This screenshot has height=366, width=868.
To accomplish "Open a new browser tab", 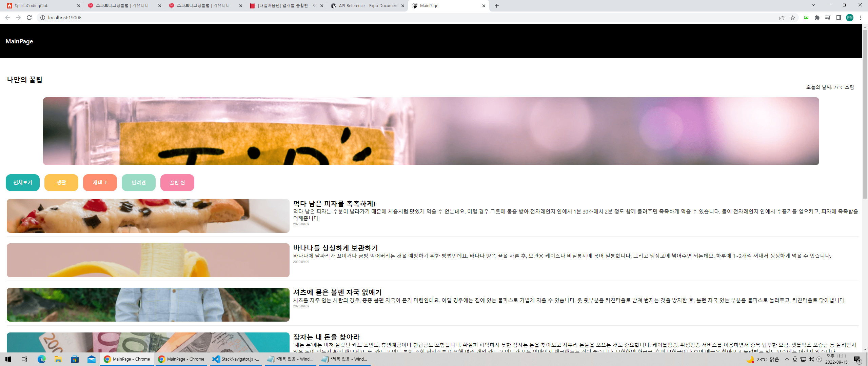I will click(497, 6).
